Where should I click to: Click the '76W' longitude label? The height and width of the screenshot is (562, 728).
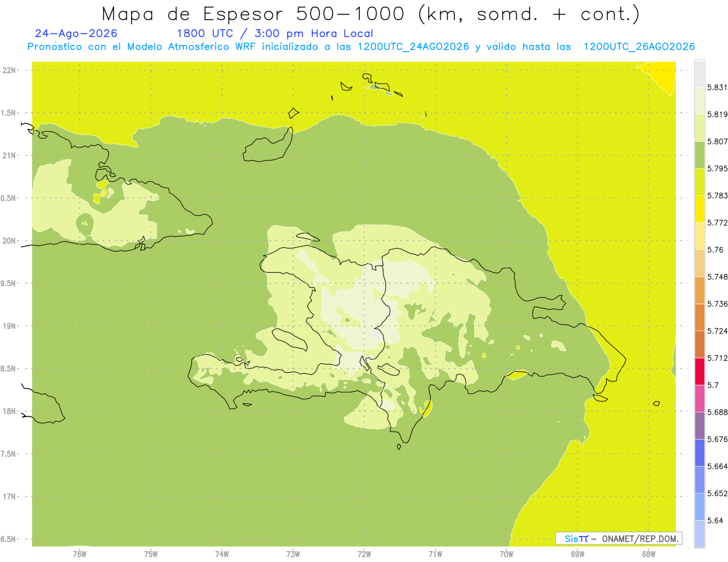[x=80, y=554]
